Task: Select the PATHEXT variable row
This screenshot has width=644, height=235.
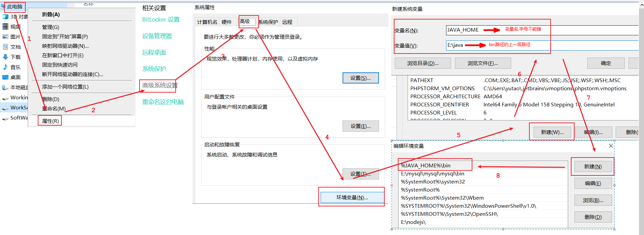Action: tap(421, 80)
